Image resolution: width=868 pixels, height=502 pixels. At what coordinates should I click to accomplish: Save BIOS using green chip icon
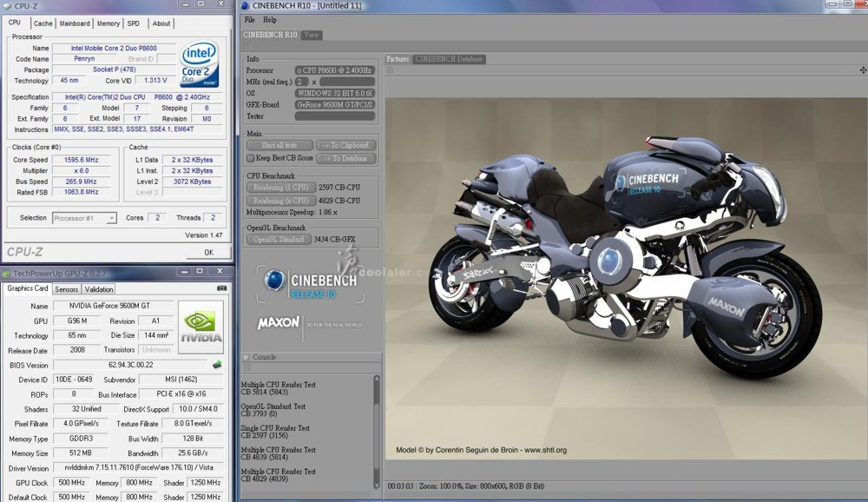click(x=217, y=365)
